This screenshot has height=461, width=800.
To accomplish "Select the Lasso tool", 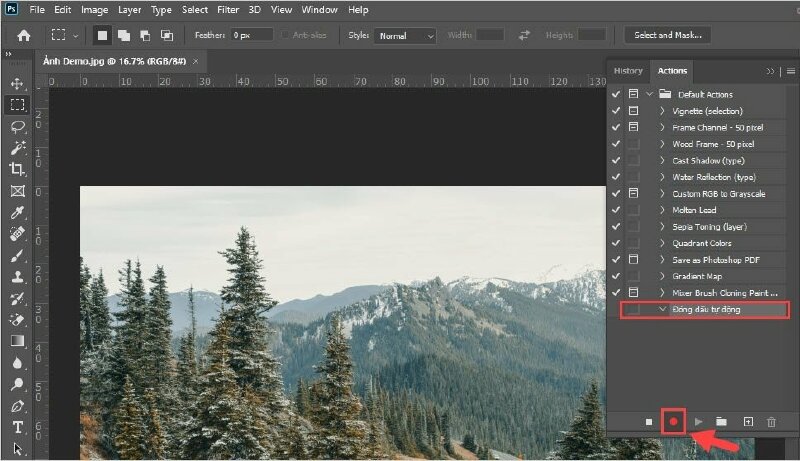I will pos(17,126).
